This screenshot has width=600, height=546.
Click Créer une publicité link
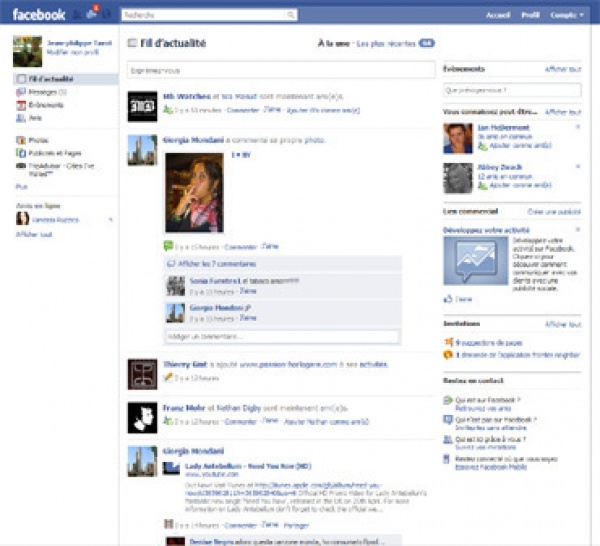554,212
